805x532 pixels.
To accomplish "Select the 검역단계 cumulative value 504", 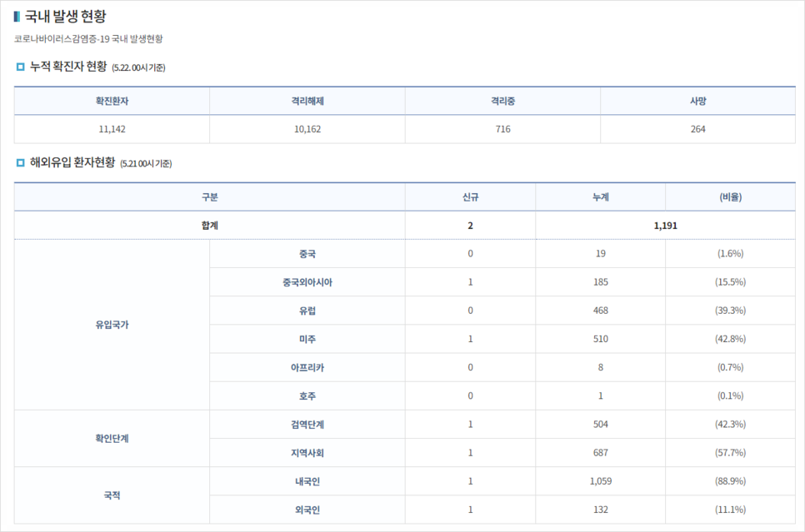I will click(x=601, y=425).
